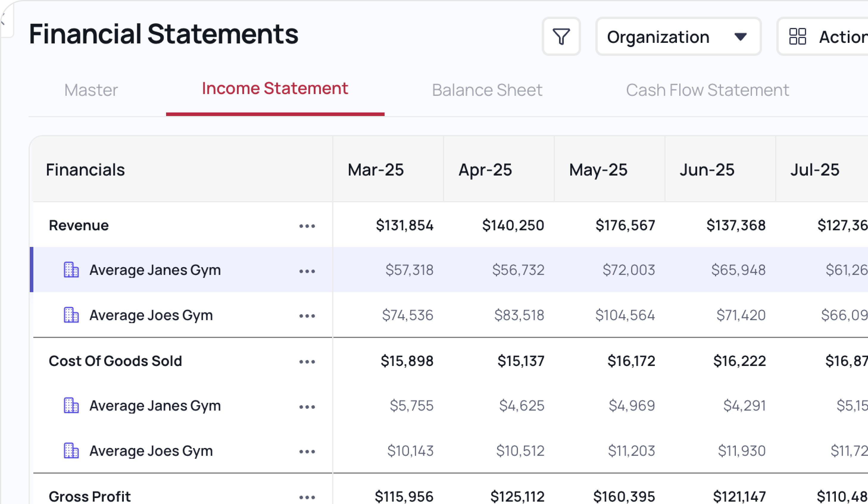Go to Cash Flow Statement tab

(x=707, y=90)
